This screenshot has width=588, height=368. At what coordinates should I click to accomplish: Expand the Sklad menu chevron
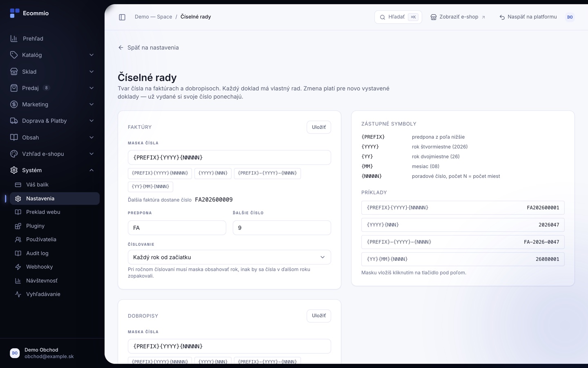point(91,72)
